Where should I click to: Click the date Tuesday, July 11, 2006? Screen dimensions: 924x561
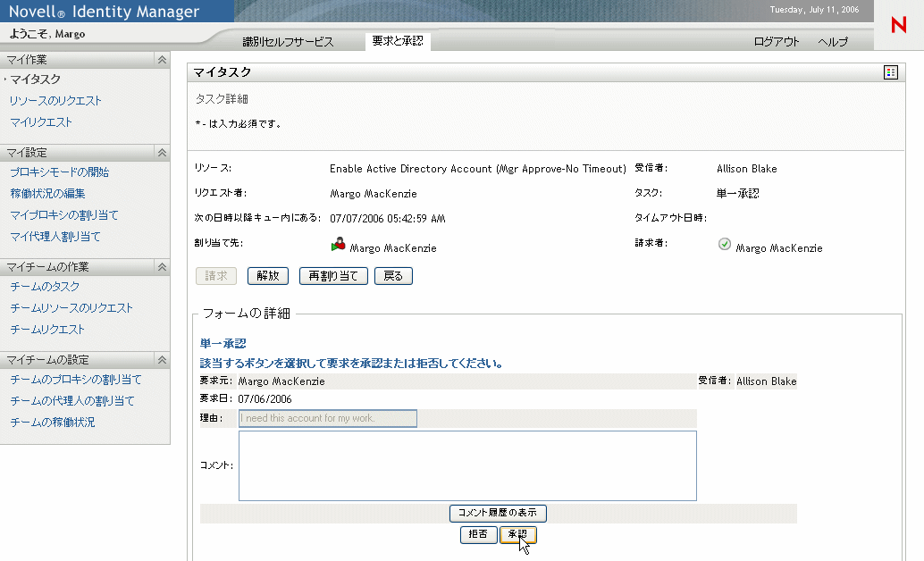814,10
